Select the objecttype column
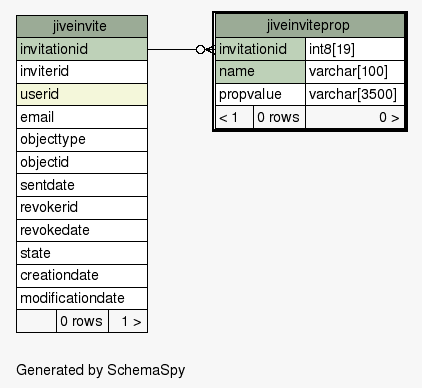Image resolution: width=422 pixels, height=388 pixels. coord(82,140)
